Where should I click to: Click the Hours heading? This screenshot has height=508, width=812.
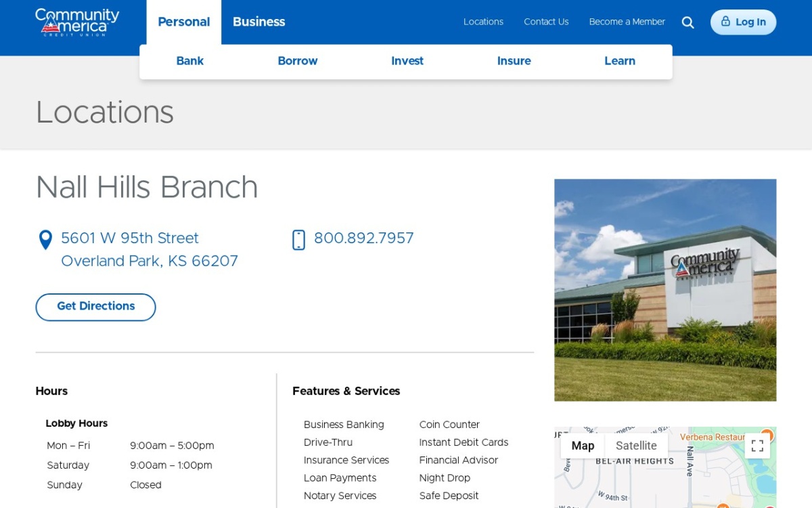pos(51,391)
